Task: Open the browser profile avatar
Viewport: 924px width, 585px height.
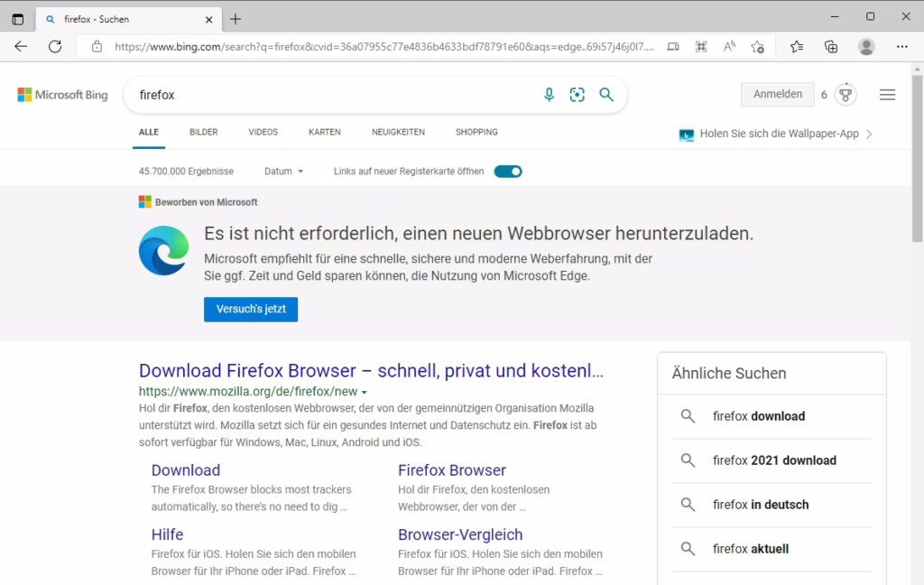Action: [x=866, y=47]
